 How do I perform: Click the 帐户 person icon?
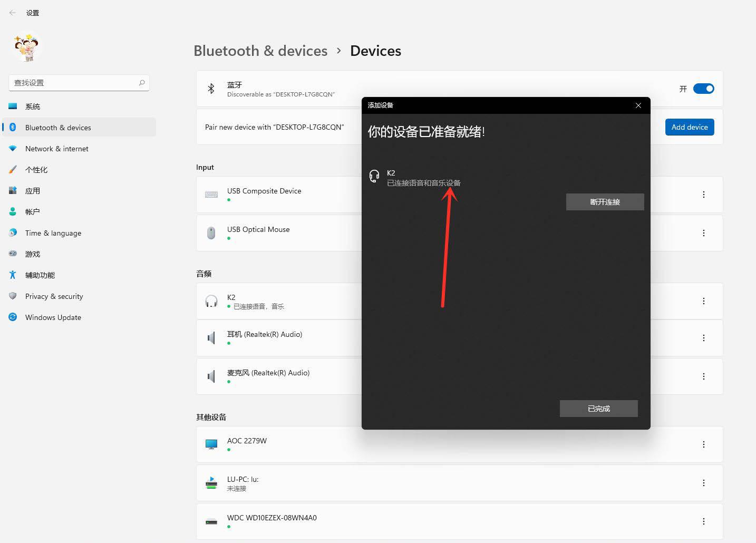click(13, 211)
